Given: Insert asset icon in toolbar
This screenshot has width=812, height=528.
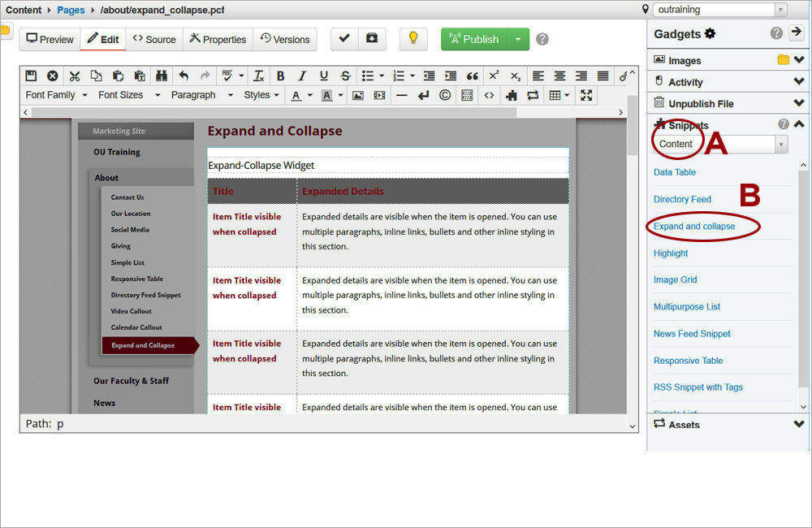Looking at the screenshot, I should [x=533, y=95].
